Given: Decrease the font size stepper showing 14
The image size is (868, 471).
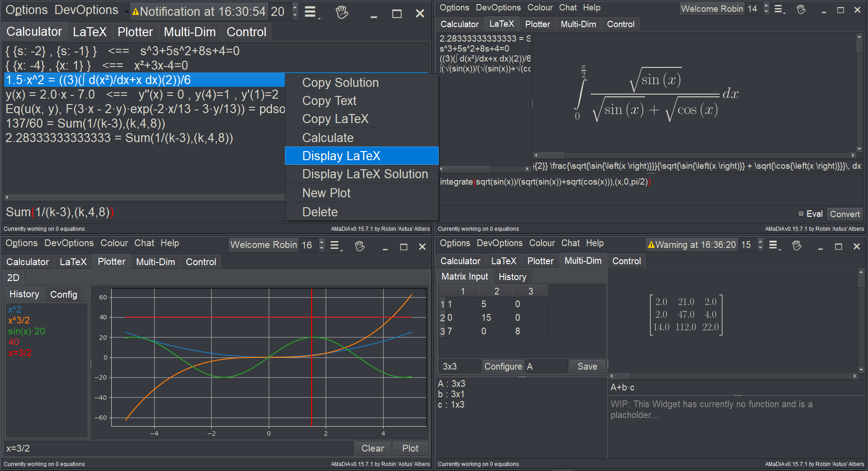Looking at the screenshot, I should 766,11.
